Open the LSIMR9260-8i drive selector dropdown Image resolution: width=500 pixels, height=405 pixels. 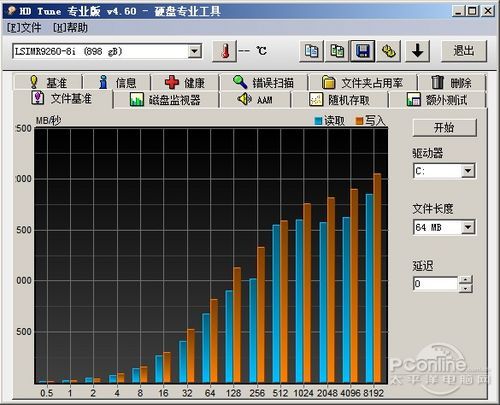(x=194, y=52)
